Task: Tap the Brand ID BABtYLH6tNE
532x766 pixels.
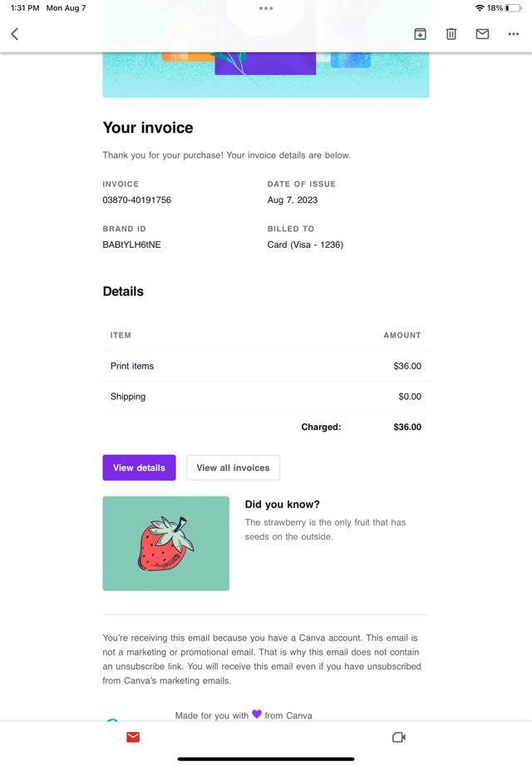Action: click(131, 245)
